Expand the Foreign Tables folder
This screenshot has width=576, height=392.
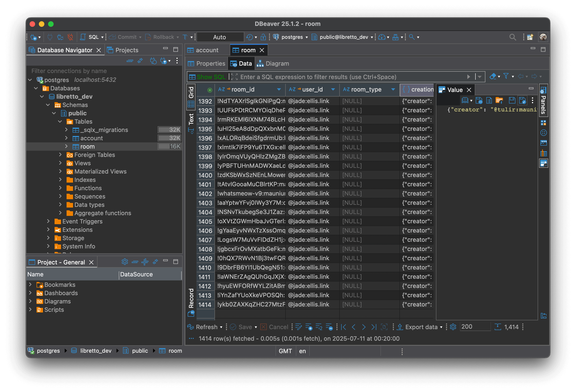click(x=60, y=155)
